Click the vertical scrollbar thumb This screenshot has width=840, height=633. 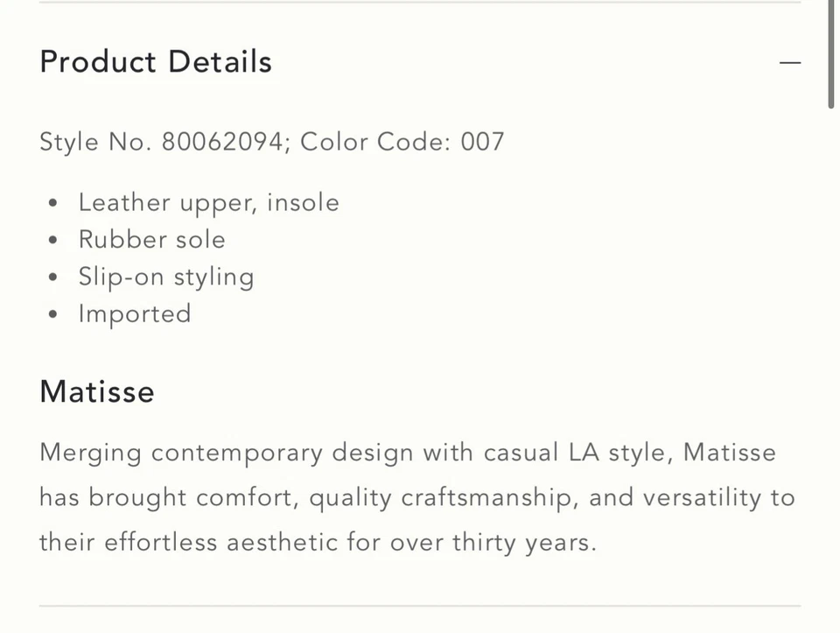[x=832, y=54]
